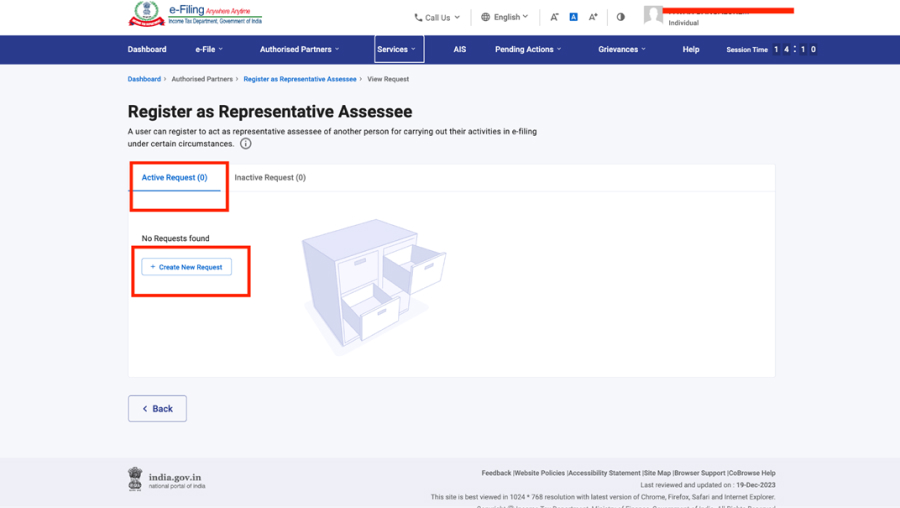Open Accessibility Statement footer link
The width and height of the screenshot is (900, 508).
pyautogui.click(x=604, y=473)
